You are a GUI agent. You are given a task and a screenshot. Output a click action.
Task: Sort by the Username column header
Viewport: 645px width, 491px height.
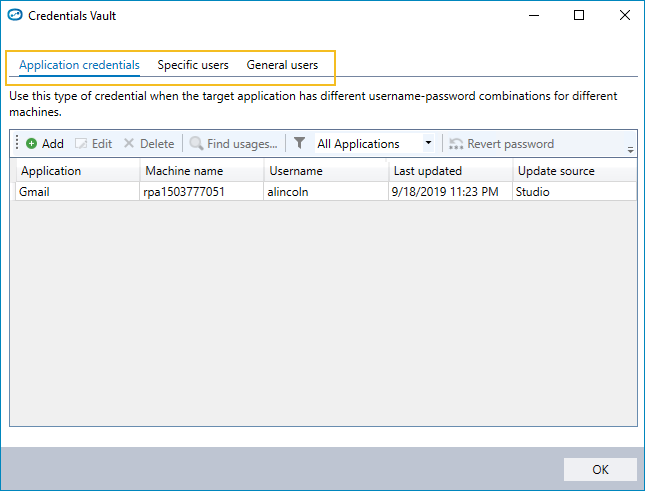coord(326,171)
